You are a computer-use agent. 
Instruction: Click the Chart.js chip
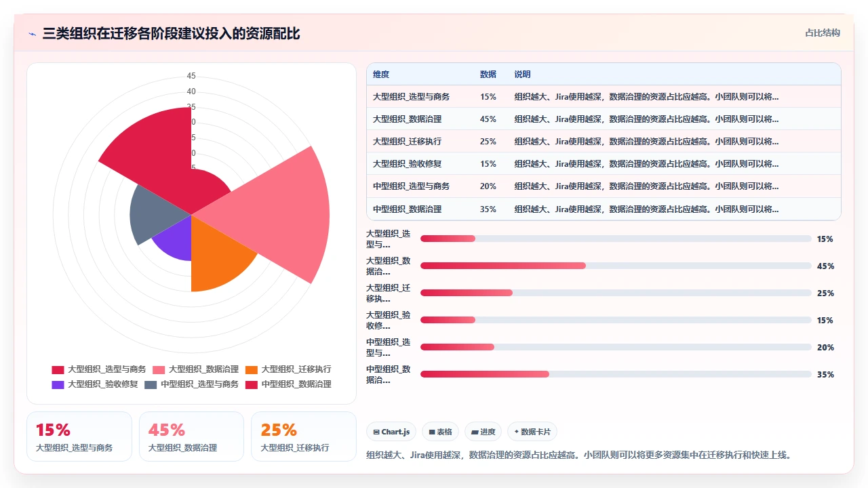391,432
